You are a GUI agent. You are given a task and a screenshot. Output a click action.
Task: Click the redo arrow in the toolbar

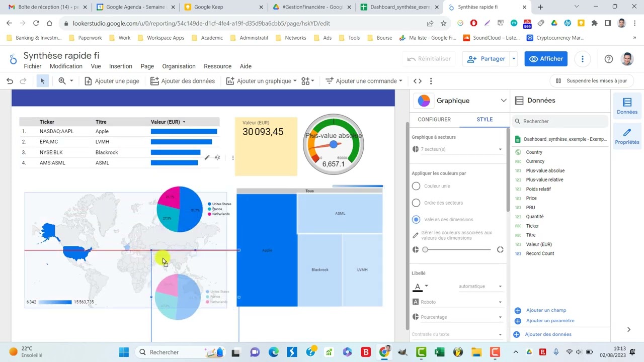tap(23, 81)
